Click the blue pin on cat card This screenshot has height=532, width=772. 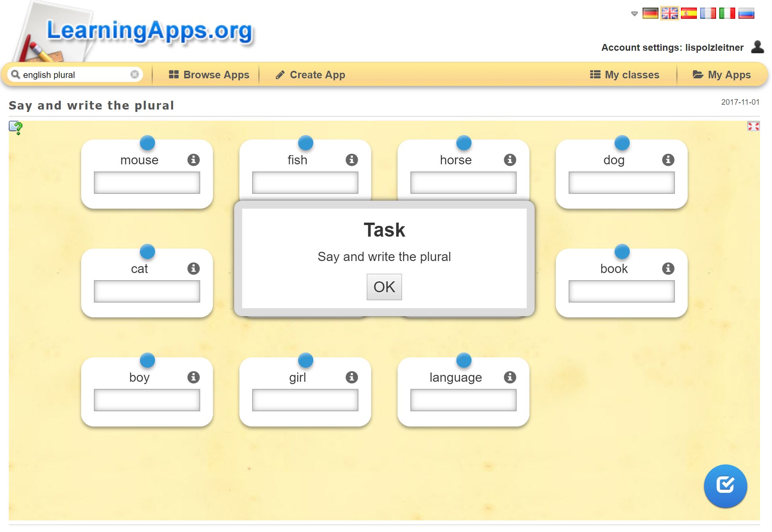point(147,252)
